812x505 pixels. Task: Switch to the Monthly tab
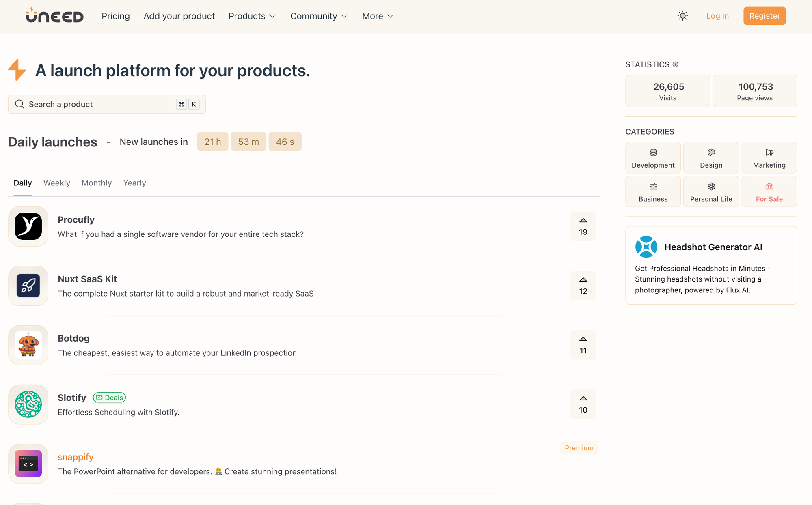coord(97,183)
